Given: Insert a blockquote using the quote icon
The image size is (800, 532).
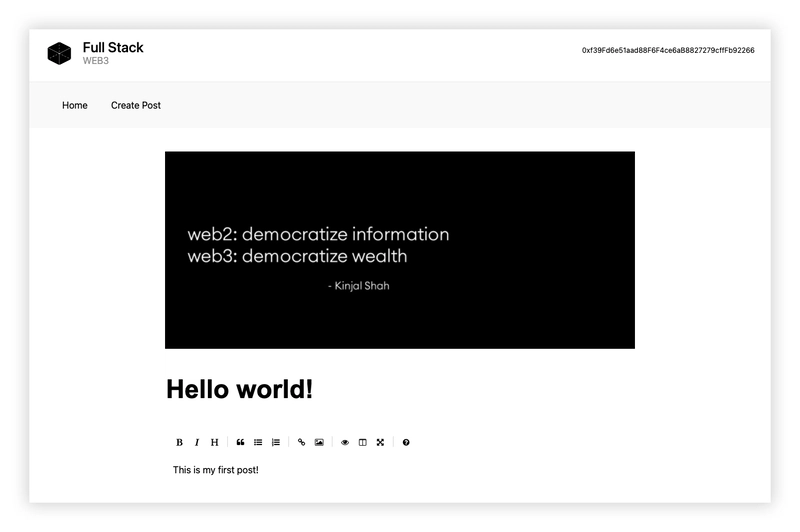Looking at the screenshot, I should (x=240, y=442).
